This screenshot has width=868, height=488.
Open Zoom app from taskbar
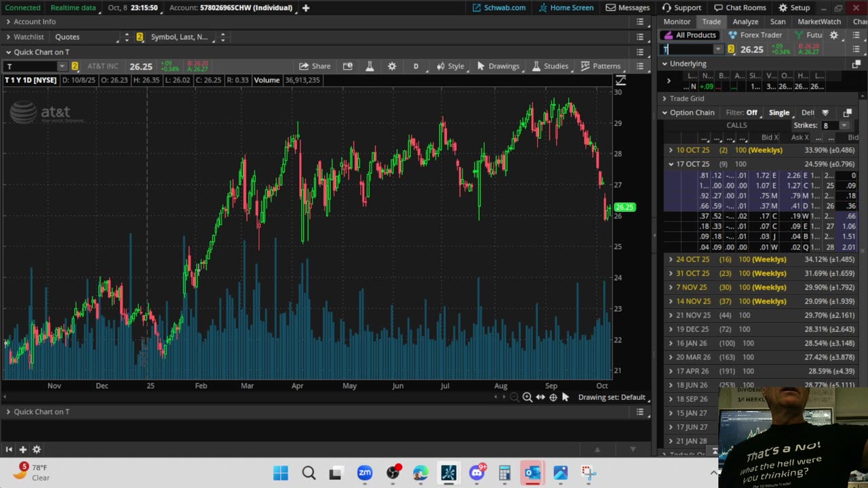365,472
